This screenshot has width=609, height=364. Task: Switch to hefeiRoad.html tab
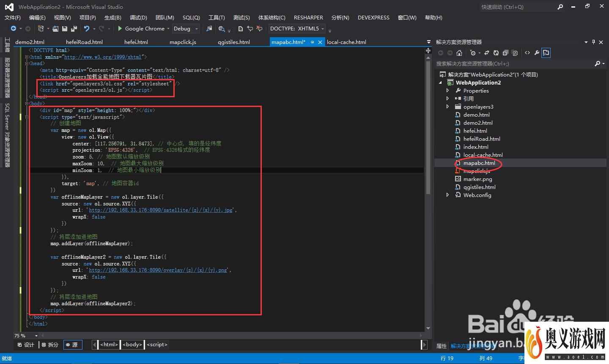coord(84,42)
